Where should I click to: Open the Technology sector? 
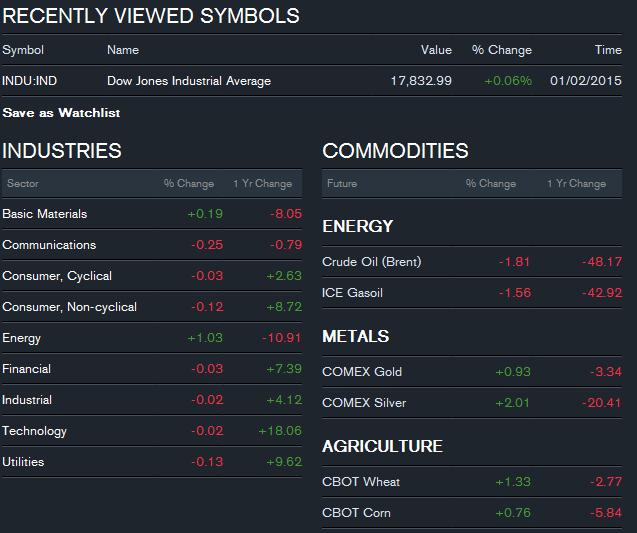pyautogui.click(x=35, y=431)
